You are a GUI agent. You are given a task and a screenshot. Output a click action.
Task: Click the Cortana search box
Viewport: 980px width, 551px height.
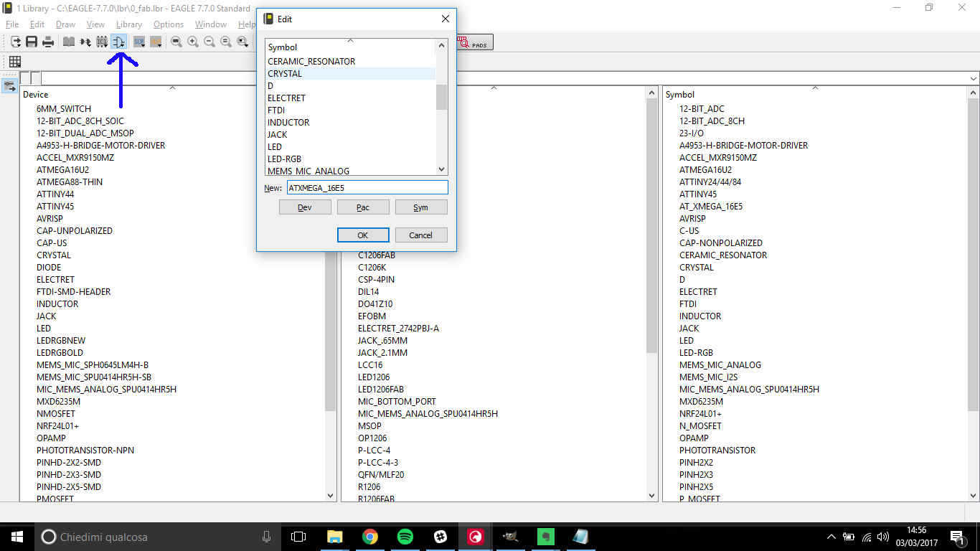(156, 537)
